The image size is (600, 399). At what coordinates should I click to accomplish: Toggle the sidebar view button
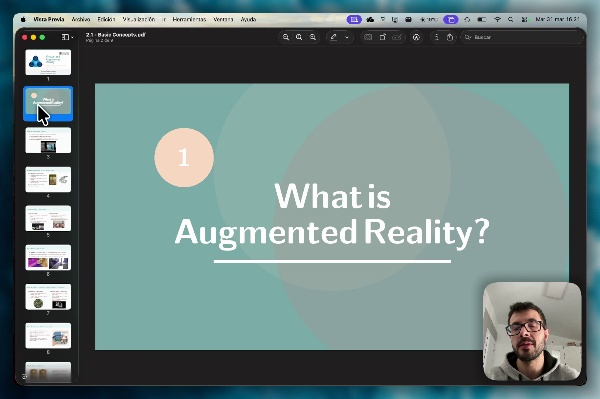(65, 37)
